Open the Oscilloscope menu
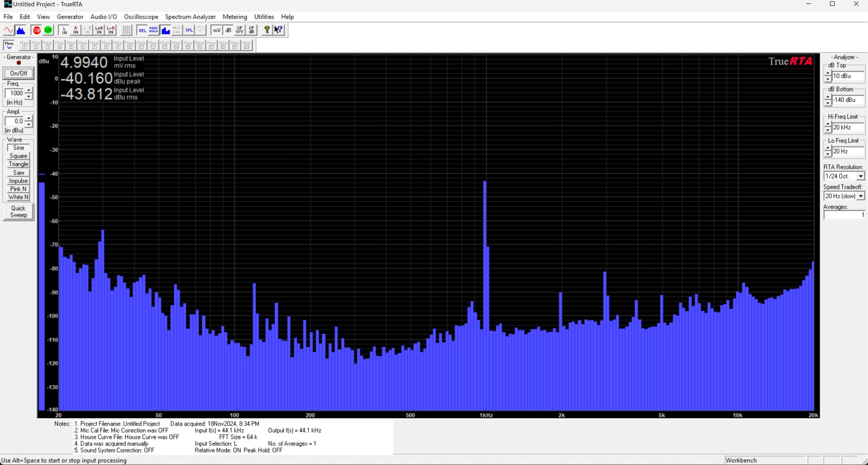The width and height of the screenshot is (868, 465). [141, 17]
